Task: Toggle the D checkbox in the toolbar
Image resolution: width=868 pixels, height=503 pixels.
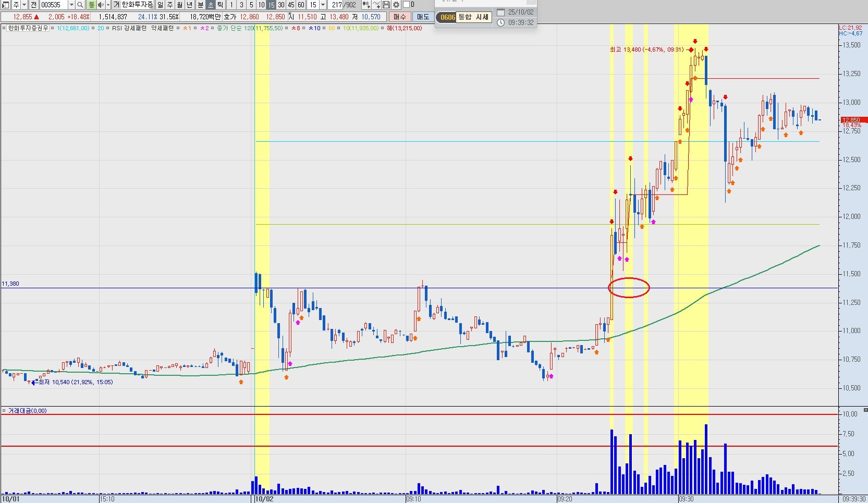Action: tap(407, 5)
